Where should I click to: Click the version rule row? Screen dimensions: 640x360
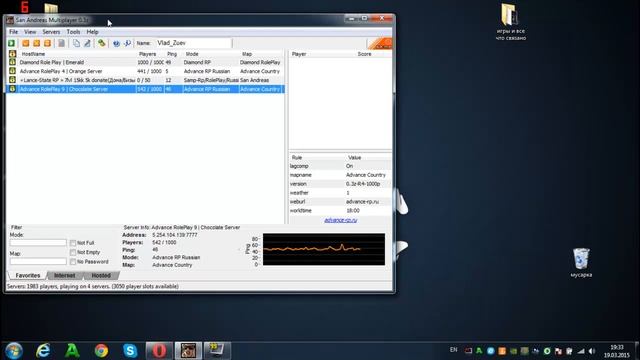[340, 184]
